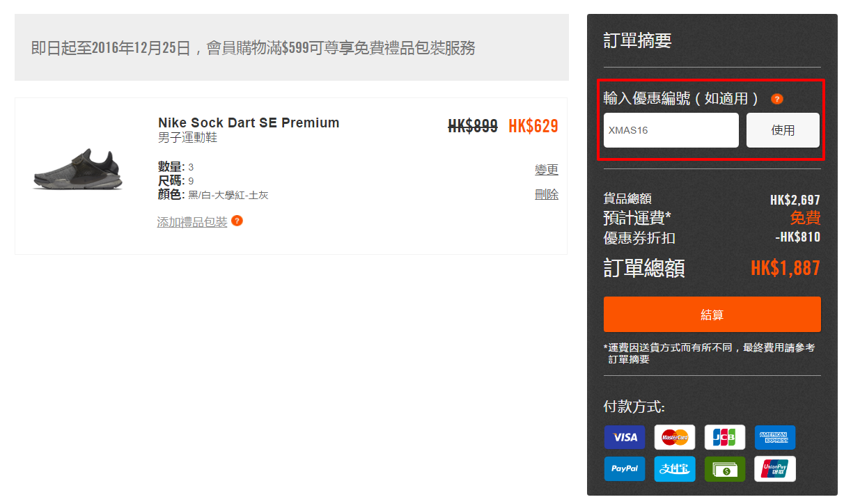Viewport: 844px width, 504px height.
Task: Select the PayPal payment icon
Action: (625, 468)
